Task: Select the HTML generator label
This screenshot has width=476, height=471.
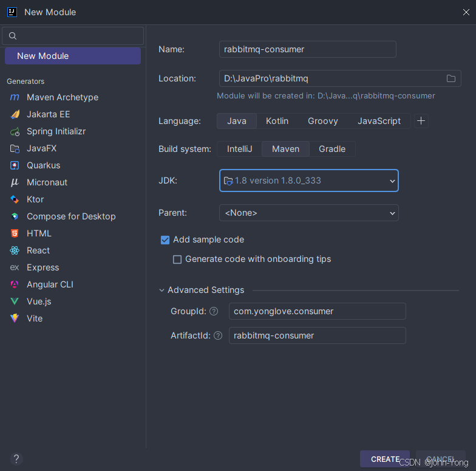Action: [39, 233]
